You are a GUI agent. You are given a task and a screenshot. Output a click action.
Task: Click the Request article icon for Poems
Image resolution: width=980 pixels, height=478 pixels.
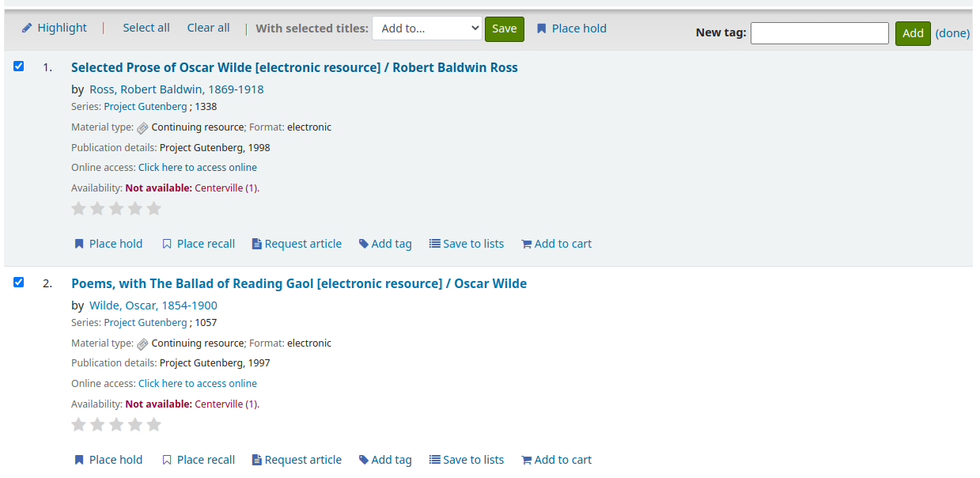pyautogui.click(x=256, y=459)
